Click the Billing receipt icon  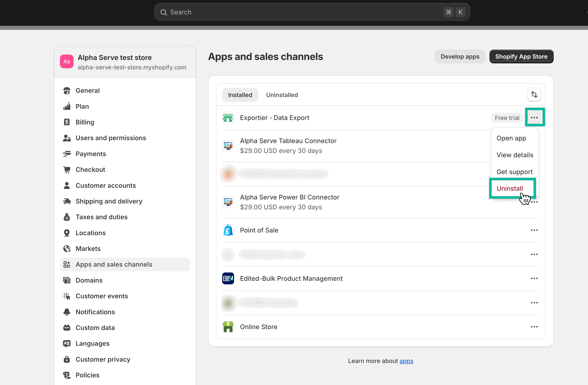67,122
